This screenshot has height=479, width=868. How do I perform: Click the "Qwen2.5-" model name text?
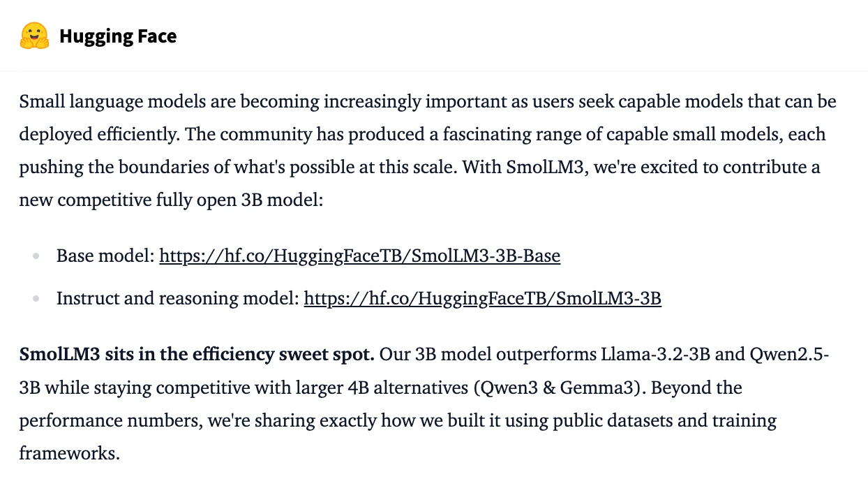coord(789,355)
